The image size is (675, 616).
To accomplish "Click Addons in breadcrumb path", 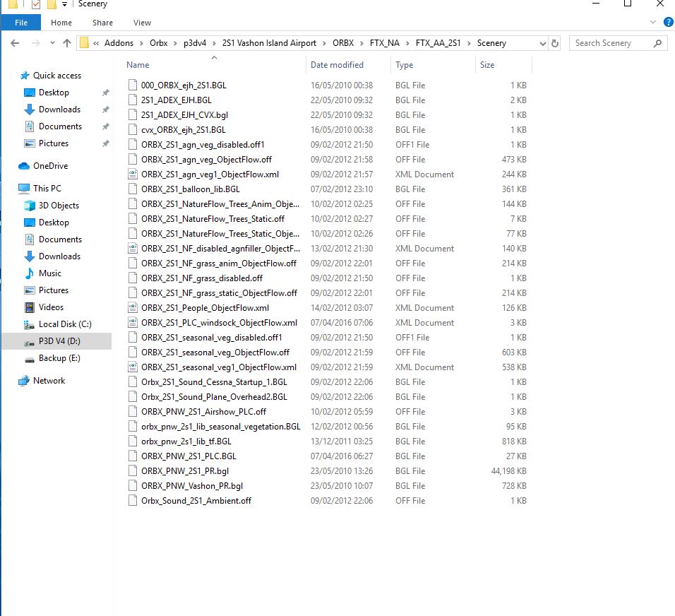I will tap(119, 43).
